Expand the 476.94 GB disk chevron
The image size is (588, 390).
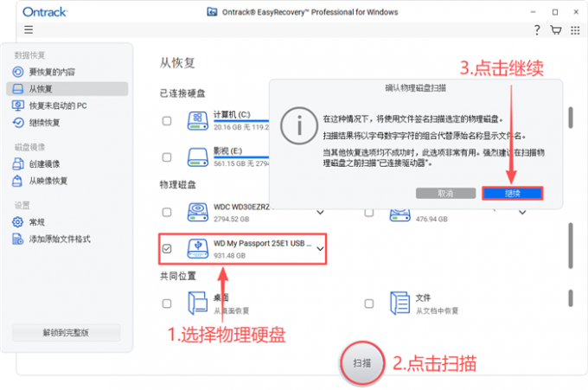522,212
